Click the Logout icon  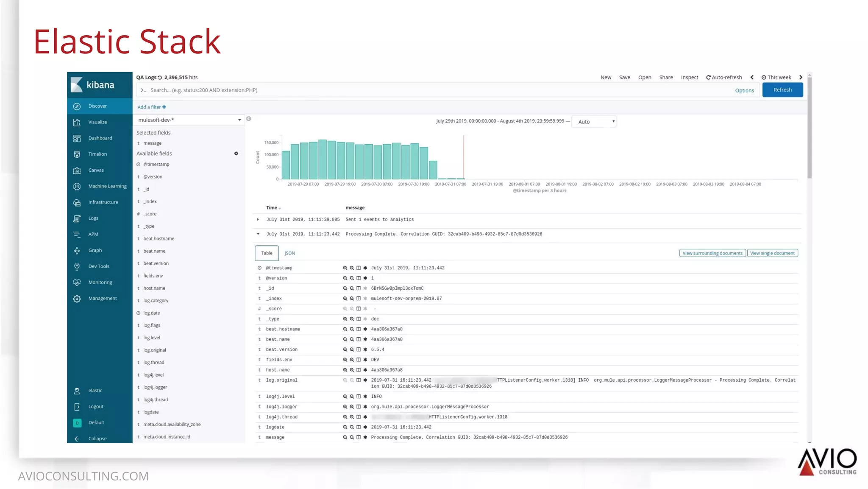(77, 407)
